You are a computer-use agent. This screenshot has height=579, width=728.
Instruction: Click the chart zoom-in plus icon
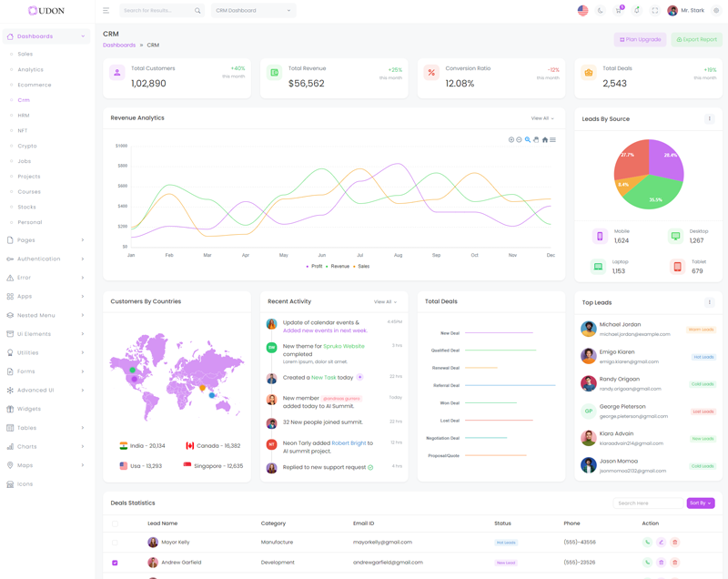[x=511, y=140]
